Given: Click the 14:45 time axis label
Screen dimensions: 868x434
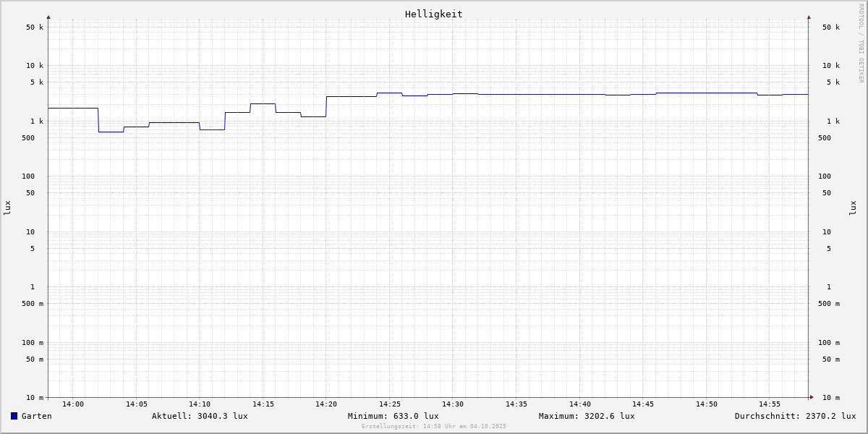Looking at the screenshot, I should [643, 404].
